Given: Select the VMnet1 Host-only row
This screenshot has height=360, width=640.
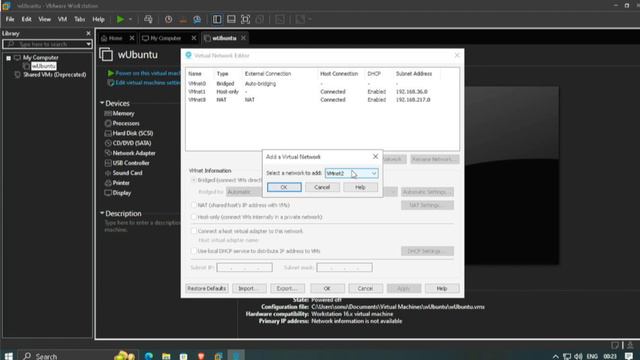Looking at the screenshot, I should (322, 91).
